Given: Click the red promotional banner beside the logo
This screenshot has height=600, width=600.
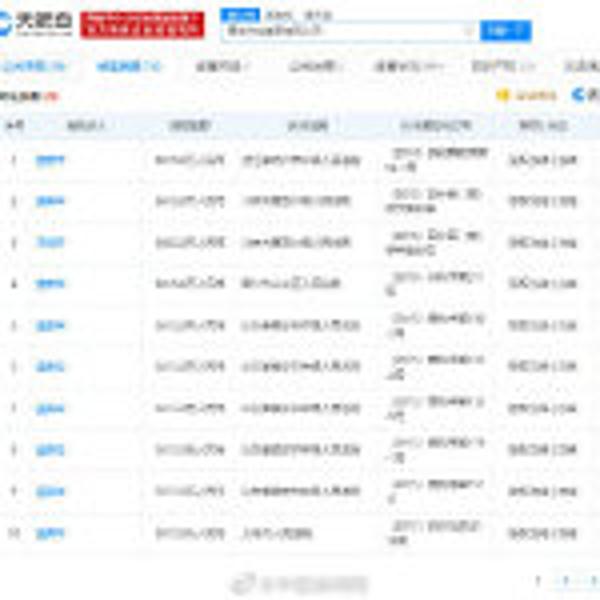Looking at the screenshot, I should click(142, 24).
